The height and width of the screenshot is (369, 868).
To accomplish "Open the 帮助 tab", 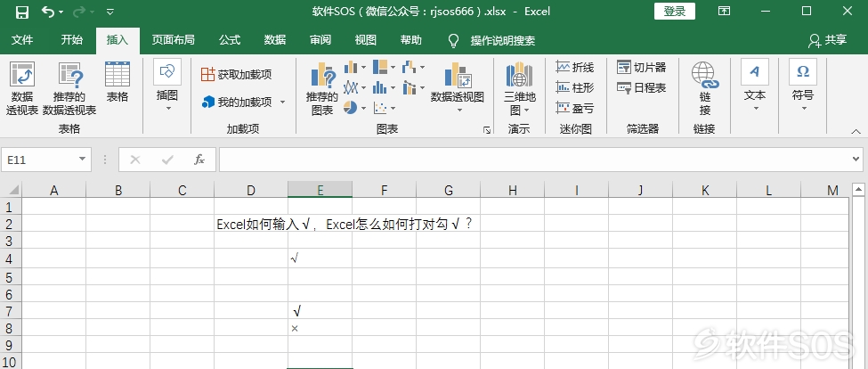I will click(410, 40).
